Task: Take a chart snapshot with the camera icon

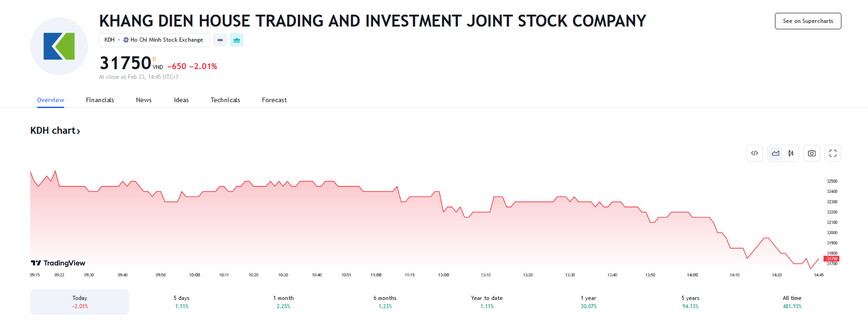Action: [812, 153]
